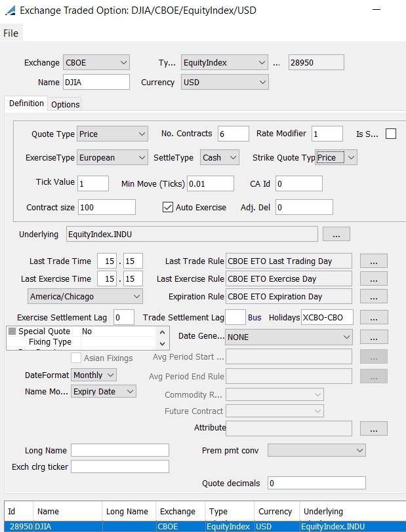This screenshot has height=532, width=406.
Task: Click the Underlying browse button
Action: 336,234
